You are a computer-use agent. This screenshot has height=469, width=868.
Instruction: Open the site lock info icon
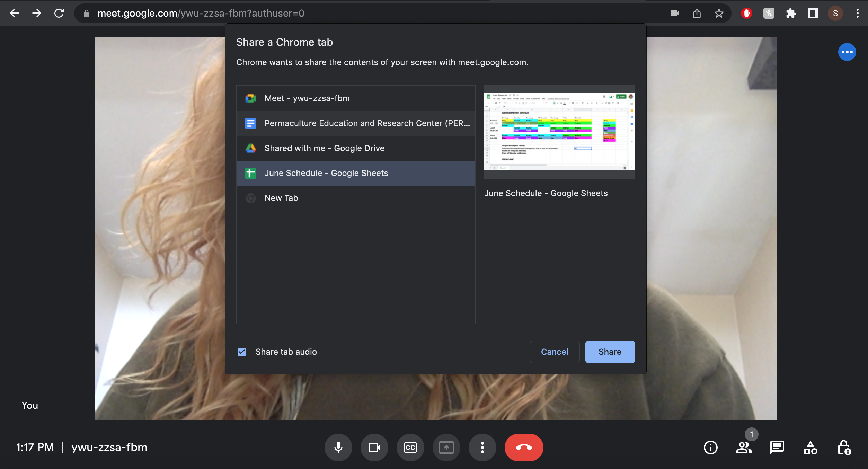pos(87,13)
